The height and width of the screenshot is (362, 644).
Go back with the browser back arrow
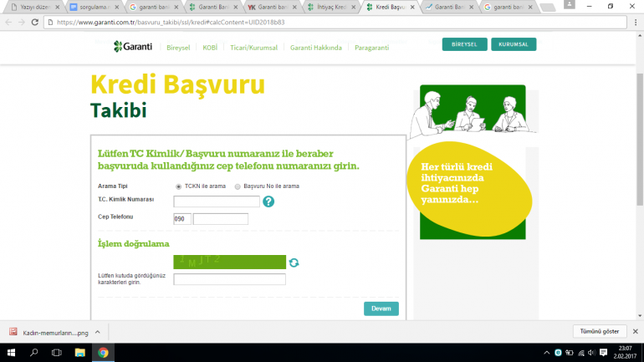click(x=8, y=23)
